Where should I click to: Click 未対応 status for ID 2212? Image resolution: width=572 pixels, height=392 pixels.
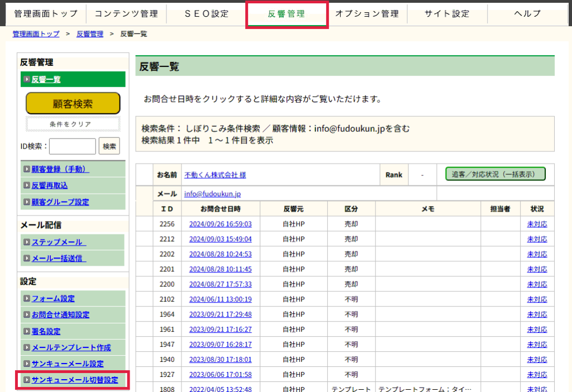coord(537,239)
